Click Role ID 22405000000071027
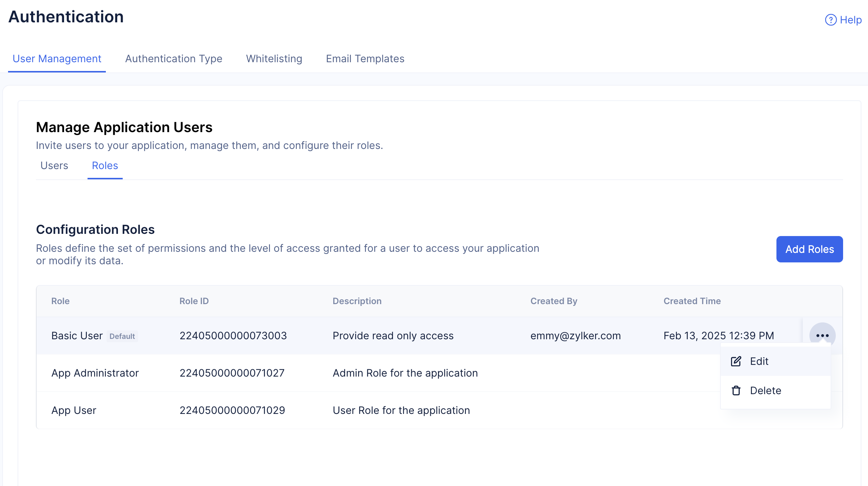868x486 pixels. click(232, 373)
